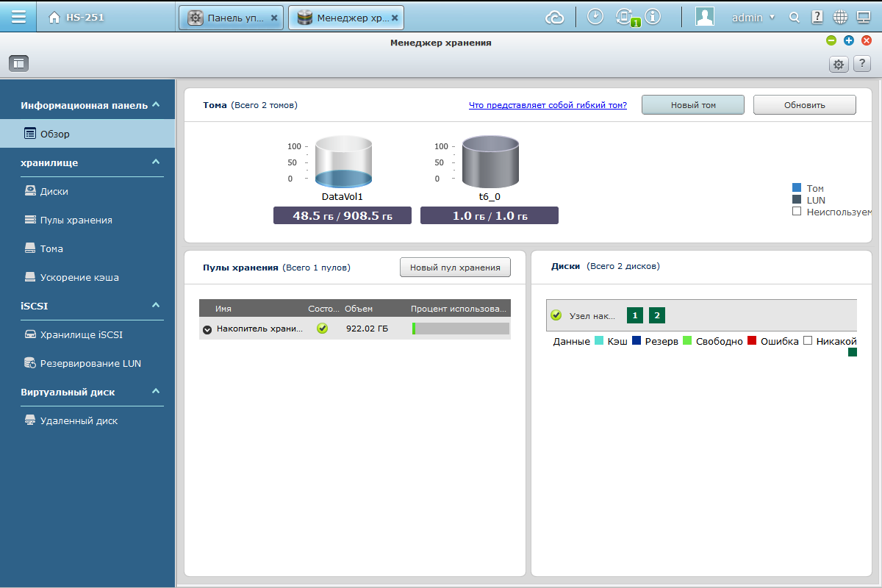Click the blue Том legend swatch
This screenshot has width=882, height=588.
(x=796, y=188)
